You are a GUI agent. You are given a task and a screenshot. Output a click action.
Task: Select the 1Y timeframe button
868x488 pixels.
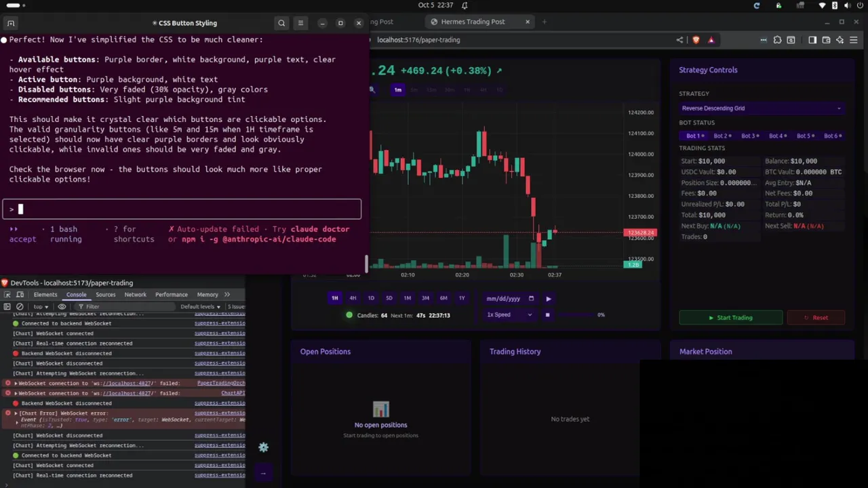pos(462,298)
